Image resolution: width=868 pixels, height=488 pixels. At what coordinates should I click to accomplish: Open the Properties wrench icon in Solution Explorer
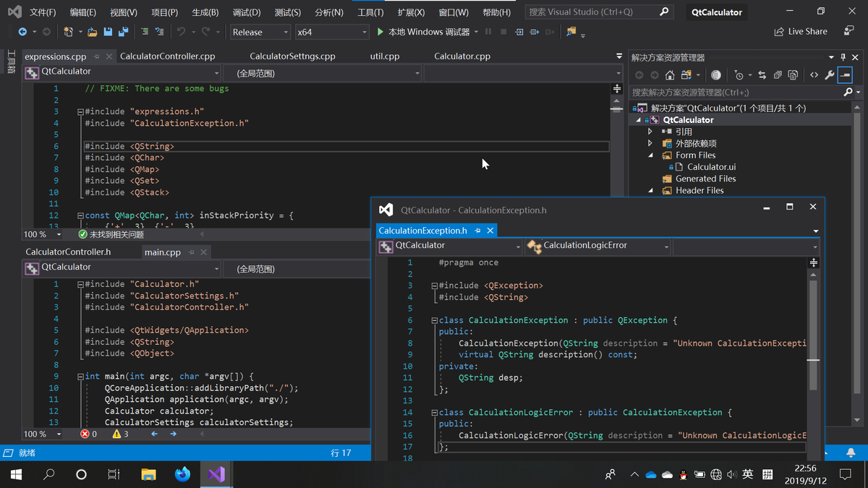pos(829,75)
